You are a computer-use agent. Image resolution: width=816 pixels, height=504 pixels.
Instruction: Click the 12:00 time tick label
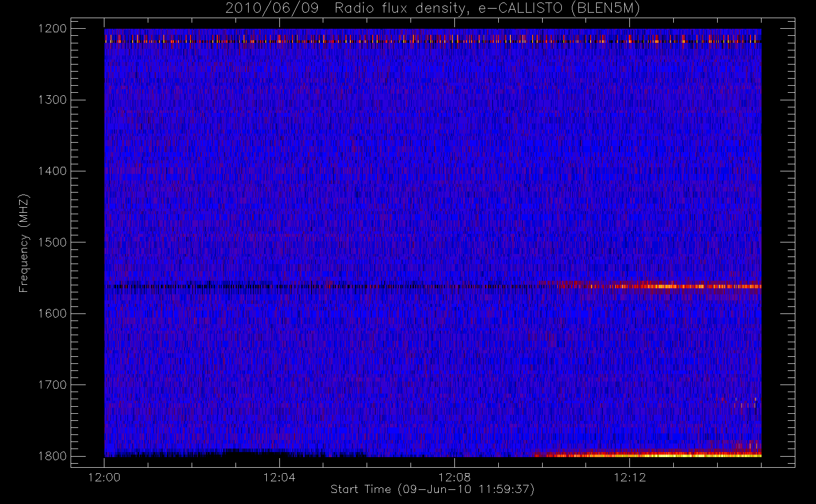click(x=104, y=477)
